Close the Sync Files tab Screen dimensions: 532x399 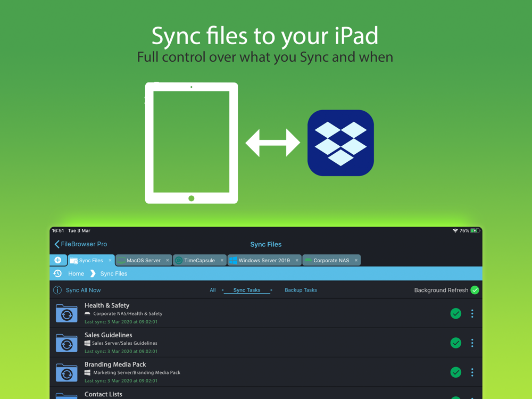pos(110,261)
